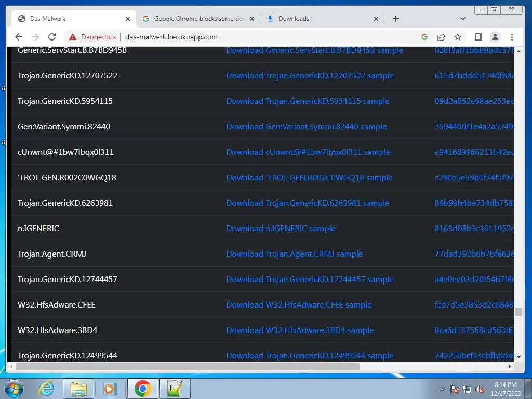This screenshot has width=532, height=399.
Task: Open a new tab with plus
Action: pos(395,19)
